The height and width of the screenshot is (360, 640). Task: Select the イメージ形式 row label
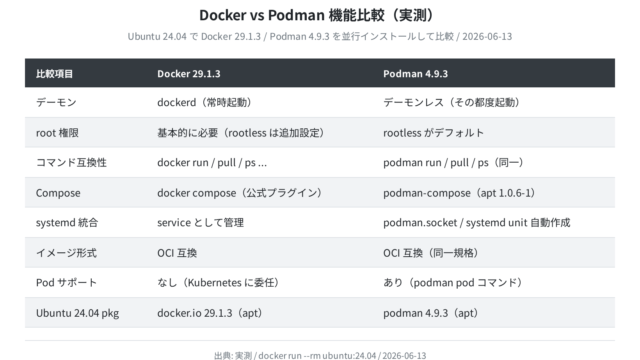(x=66, y=253)
